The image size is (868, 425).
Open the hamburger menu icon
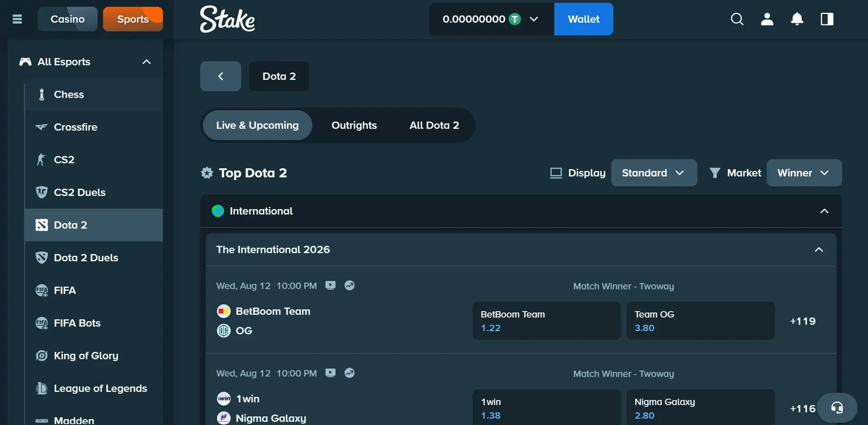(x=17, y=19)
